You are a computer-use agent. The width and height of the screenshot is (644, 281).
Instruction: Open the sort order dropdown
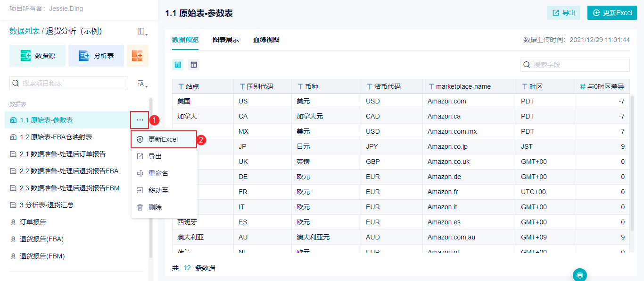point(142,84)
